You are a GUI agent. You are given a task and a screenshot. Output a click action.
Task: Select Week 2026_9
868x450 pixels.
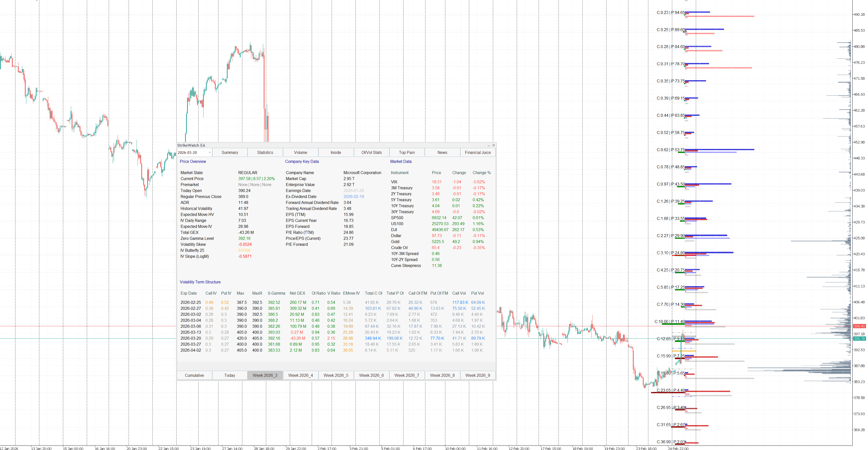(x=477, y=375)
